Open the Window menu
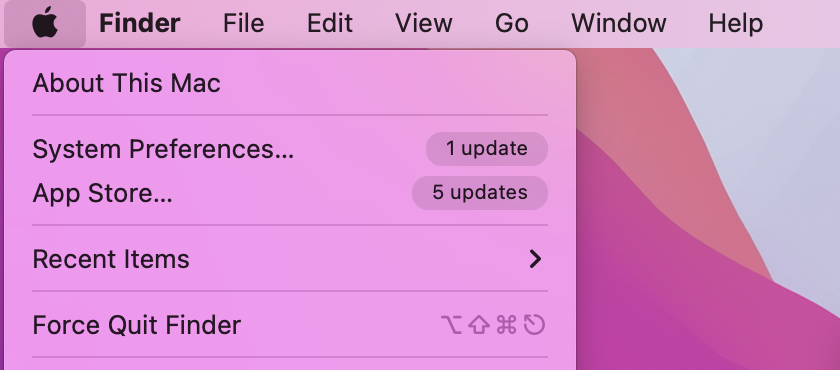Image resolution: width=840 pixels, height=370 pixels. (x=619, y=24)
